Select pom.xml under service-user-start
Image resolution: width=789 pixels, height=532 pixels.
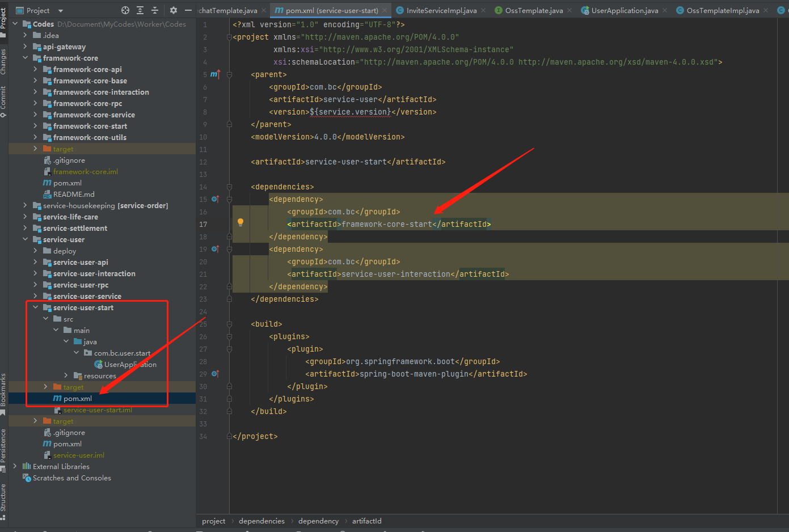pyautogui.click(x=78, y=398)
